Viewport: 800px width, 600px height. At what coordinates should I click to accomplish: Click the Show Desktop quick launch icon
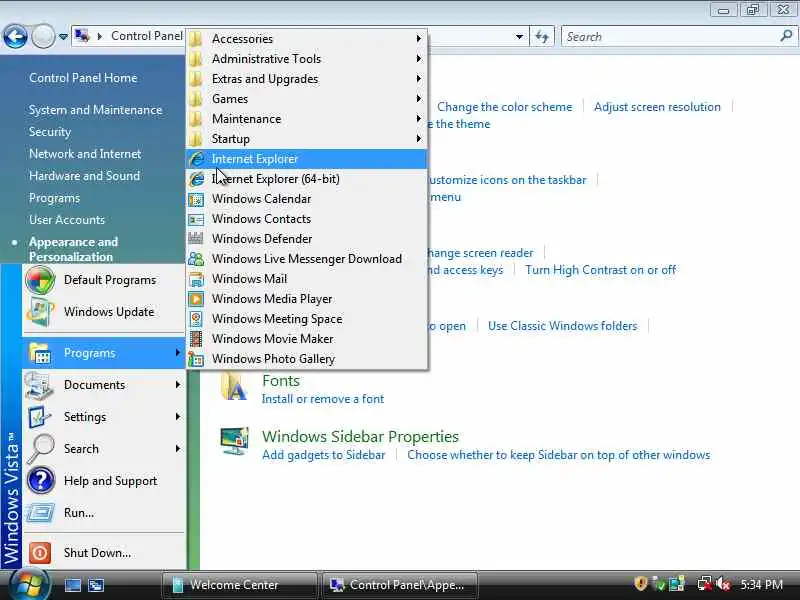(x=72, y=585)
